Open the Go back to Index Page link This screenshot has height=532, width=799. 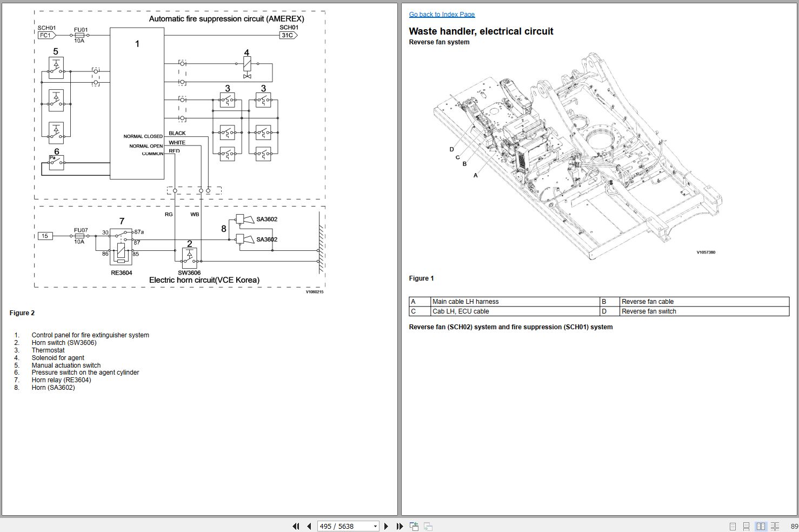[x=442, y=15]
